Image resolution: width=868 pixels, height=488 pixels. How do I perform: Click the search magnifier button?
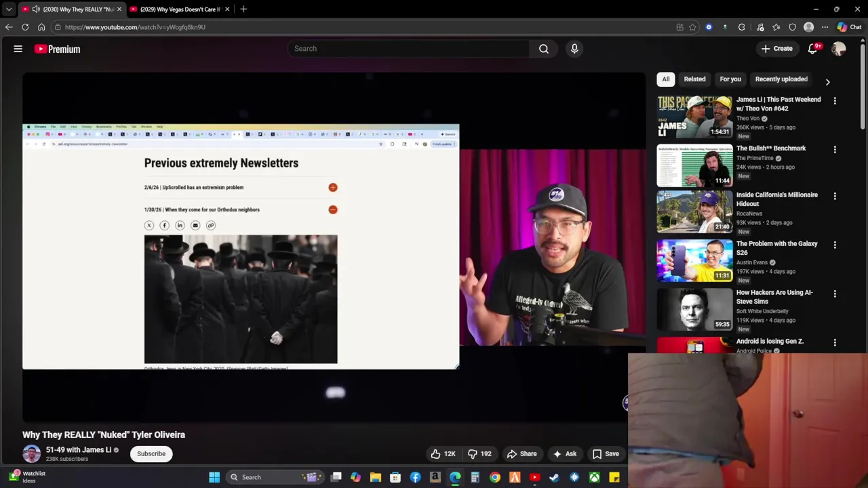[544, 49]
